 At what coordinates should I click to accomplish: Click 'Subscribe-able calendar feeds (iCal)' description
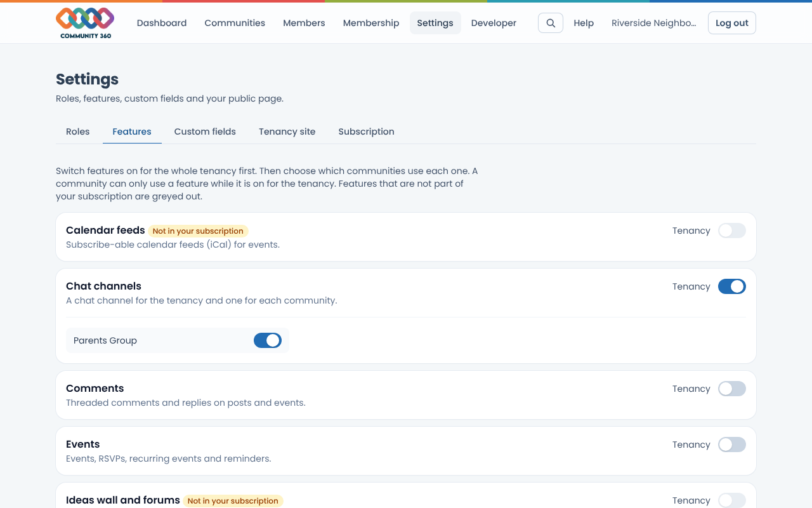(x=173, y=244)
